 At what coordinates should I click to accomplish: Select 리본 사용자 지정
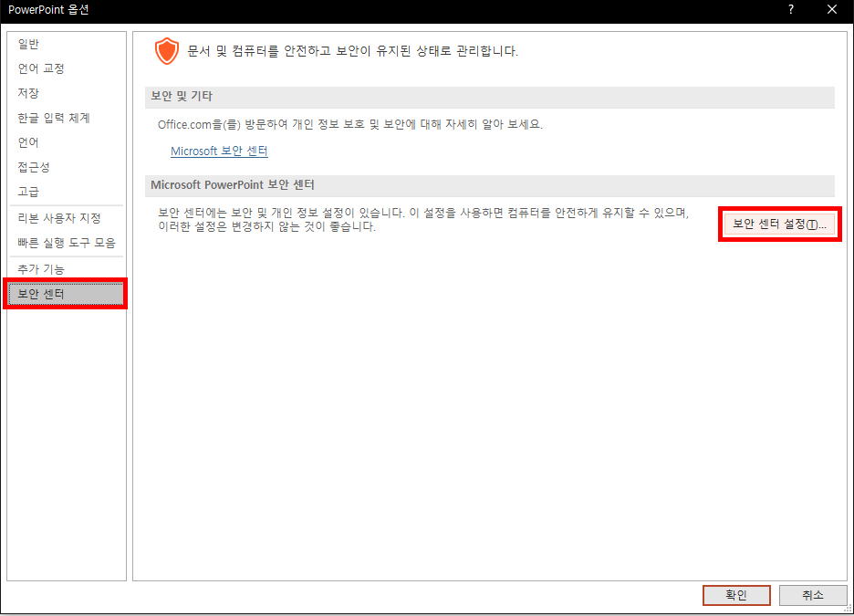pos(59,218)
